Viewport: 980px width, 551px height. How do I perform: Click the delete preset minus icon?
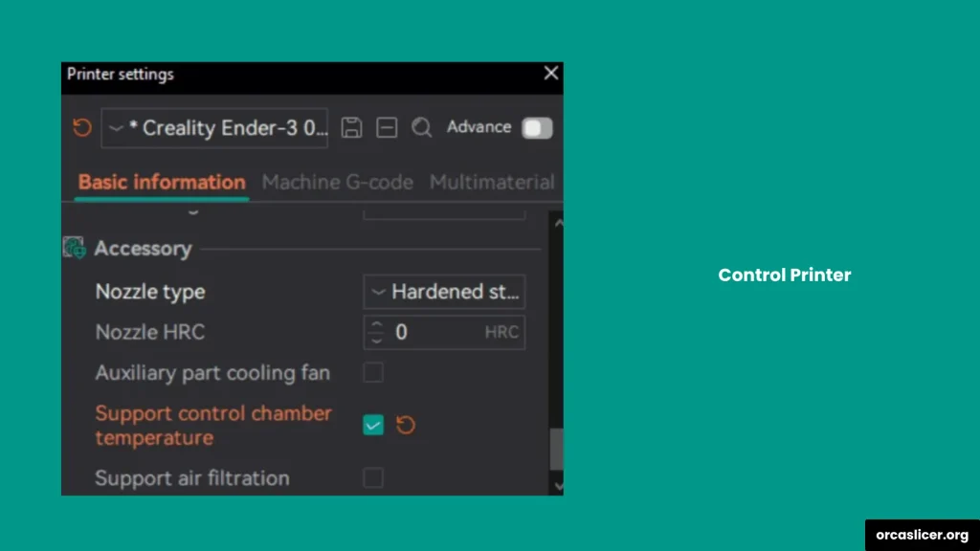pyautogui.click(x=387, y=128)
